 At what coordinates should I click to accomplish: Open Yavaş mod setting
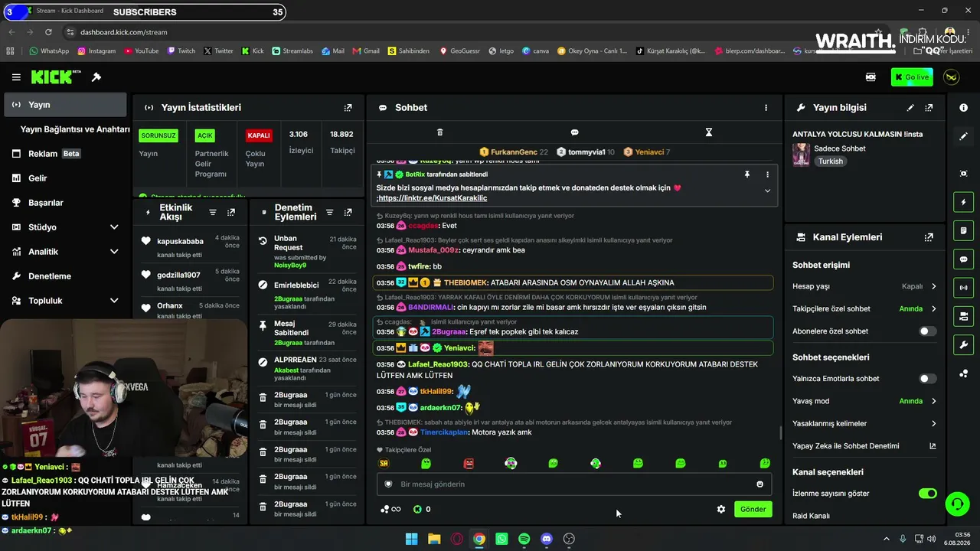tap(865, 401)
